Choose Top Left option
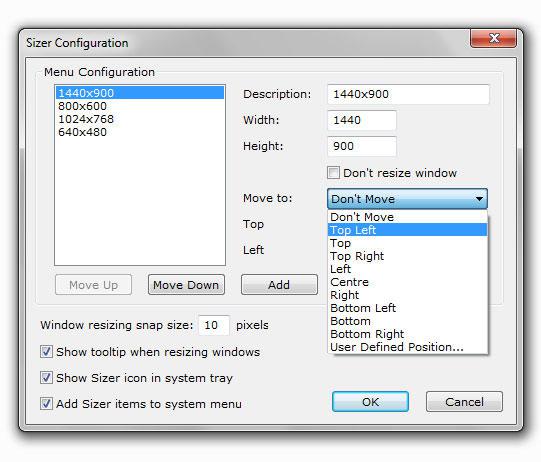 pos(407,230)
